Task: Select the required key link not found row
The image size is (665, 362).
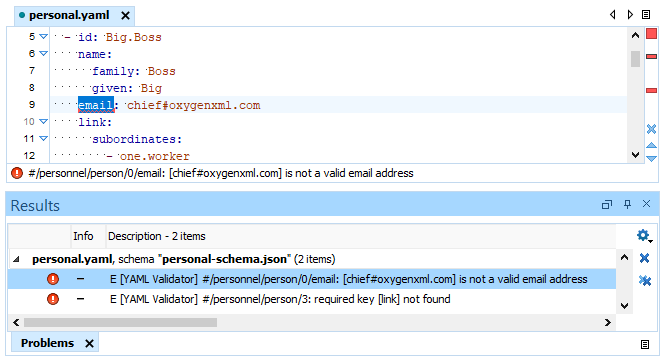Action: pos(312,299)
